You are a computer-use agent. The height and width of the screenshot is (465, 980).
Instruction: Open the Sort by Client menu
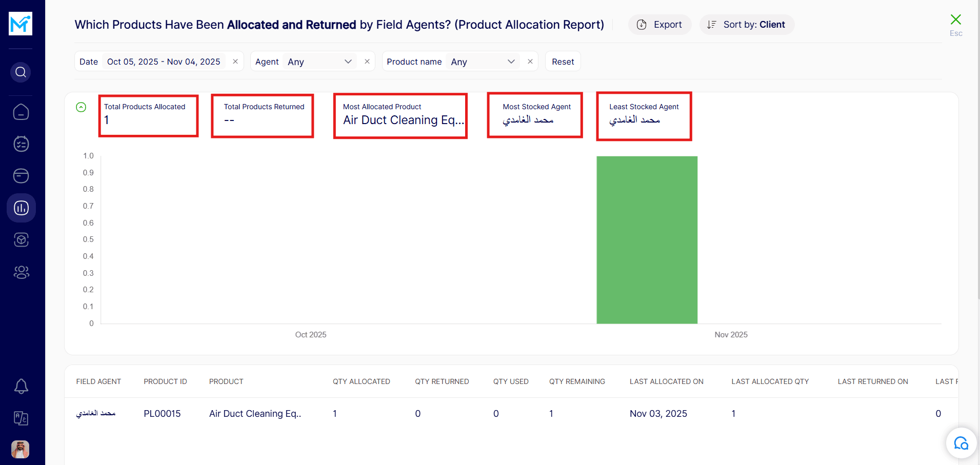747,25
